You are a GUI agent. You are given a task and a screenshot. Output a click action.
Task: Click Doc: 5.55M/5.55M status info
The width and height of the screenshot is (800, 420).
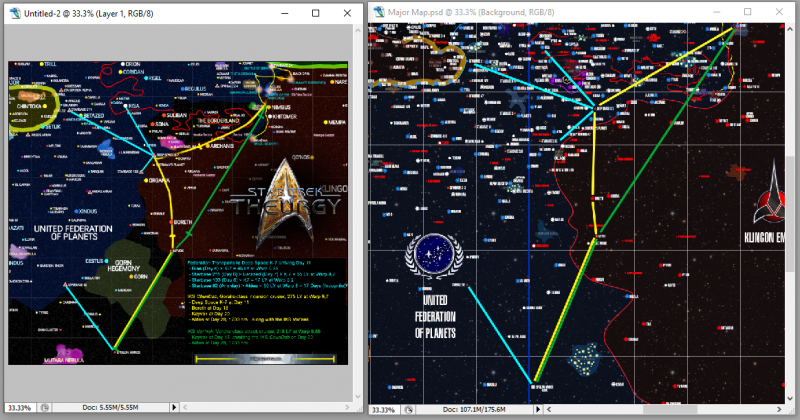[110, 407]
